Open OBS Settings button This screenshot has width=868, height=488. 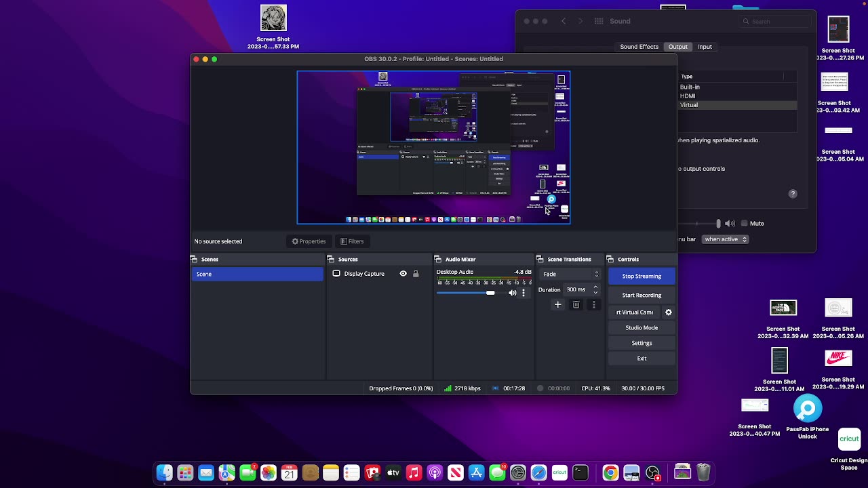tap(642, 343)
